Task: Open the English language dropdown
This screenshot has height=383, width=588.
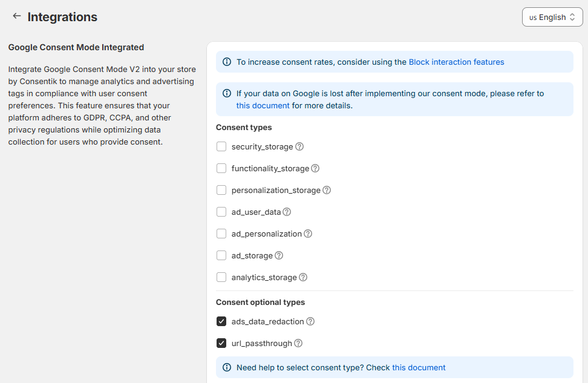Action: 552,17
